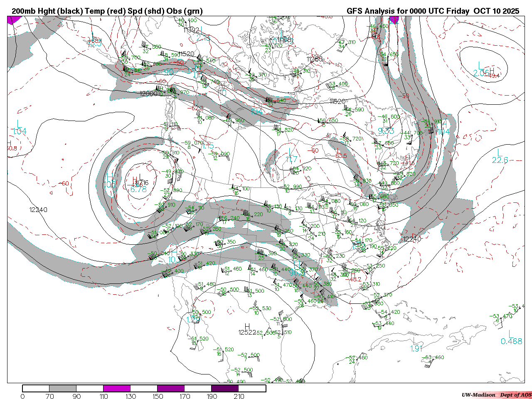Click the "12000" height contour label
Screen dimensions: 532x399
click(149, 94)
